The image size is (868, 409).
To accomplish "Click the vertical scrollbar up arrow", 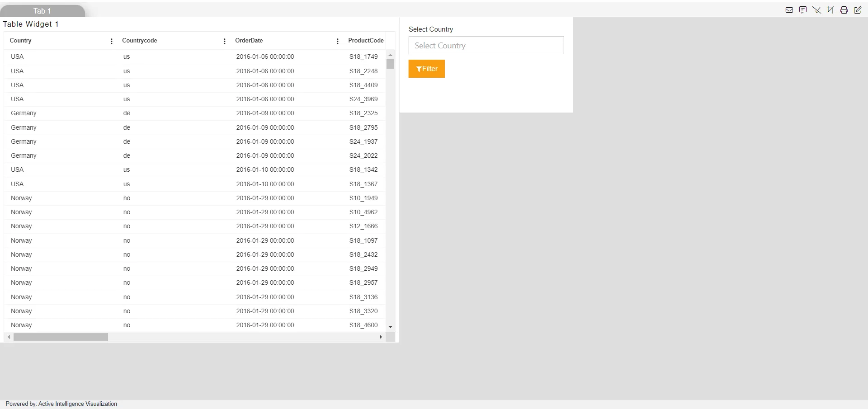I will pyautogui.click(x=391, y=55).
